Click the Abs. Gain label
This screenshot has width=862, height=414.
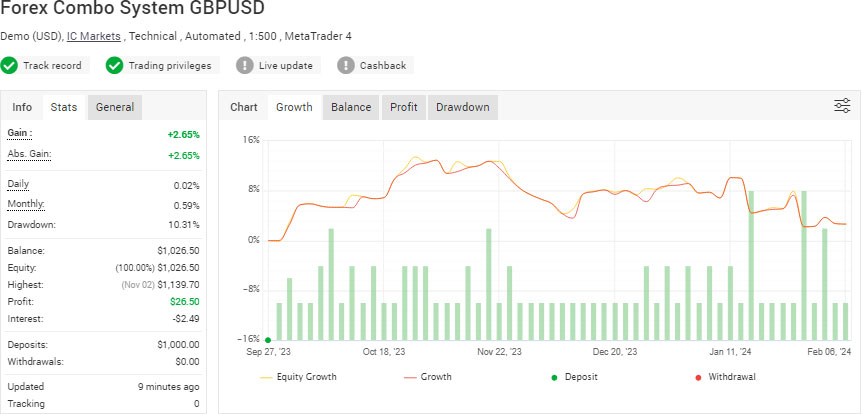[29, 154]
